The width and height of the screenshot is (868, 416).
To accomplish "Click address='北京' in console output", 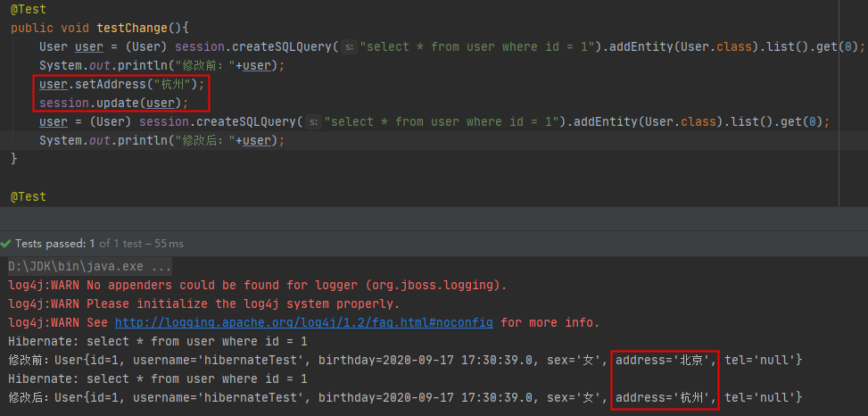I will pos(663,360).
